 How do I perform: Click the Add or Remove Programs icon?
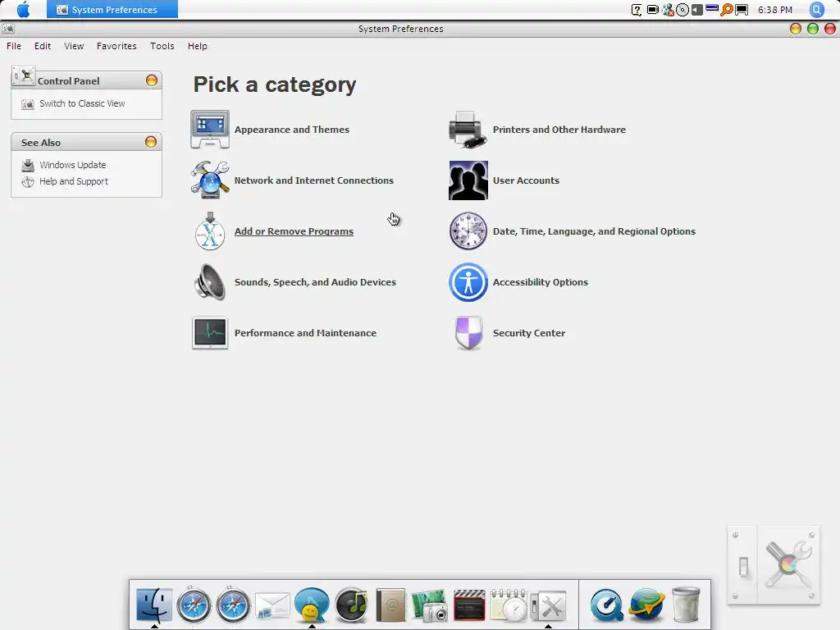(x=210, y=231)
